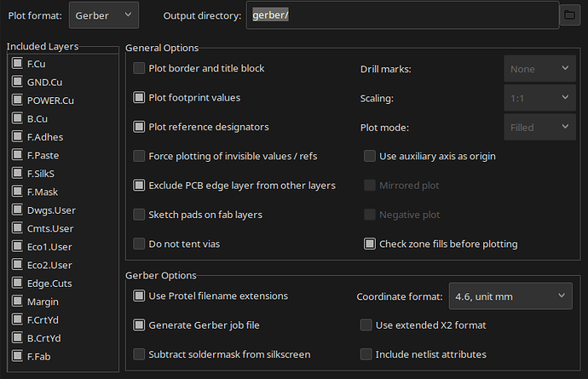Toggle the F.Cu layer checkbox

(17, 63)
